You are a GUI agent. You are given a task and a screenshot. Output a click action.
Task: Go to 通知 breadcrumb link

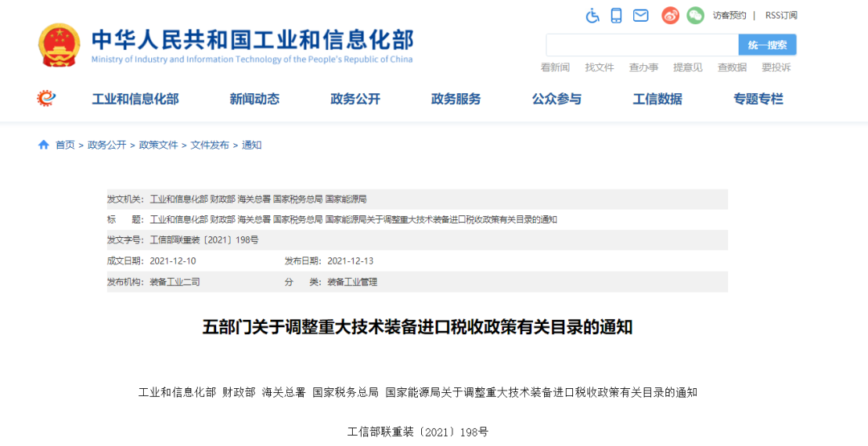point(252,145)
